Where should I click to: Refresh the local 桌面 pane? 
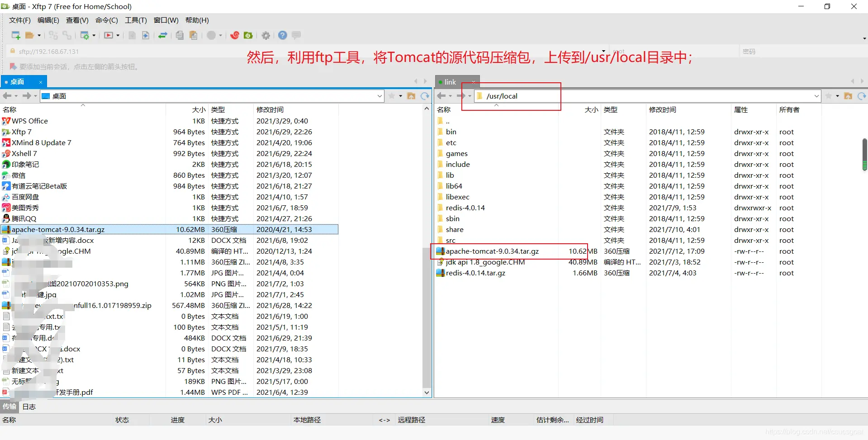coord(425,96)
